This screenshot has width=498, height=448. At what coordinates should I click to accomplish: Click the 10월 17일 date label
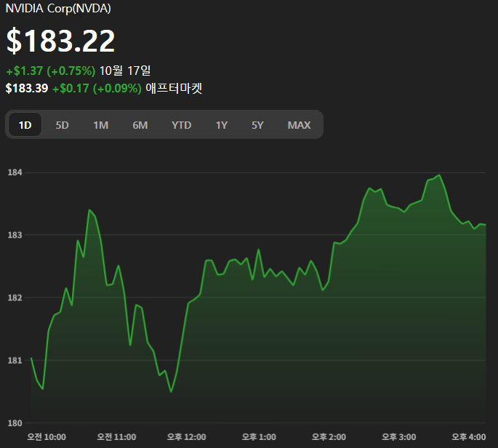click(x=125, y=71)
